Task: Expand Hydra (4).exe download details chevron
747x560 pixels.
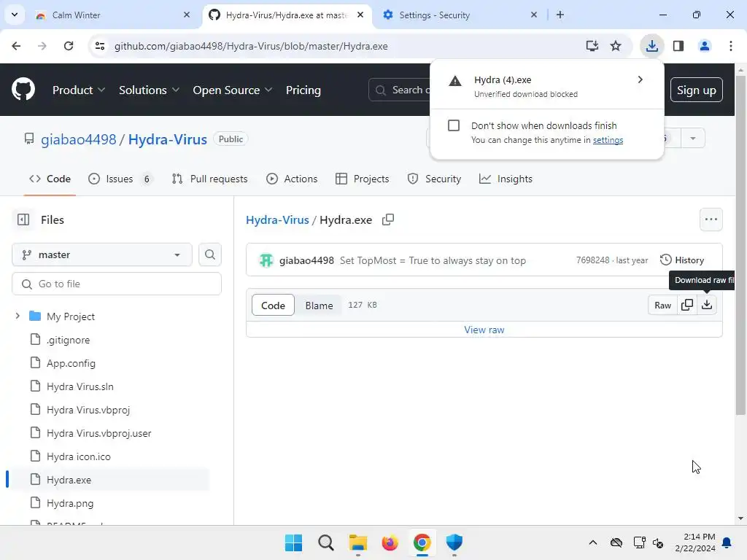Action: [x=640, y=79]
